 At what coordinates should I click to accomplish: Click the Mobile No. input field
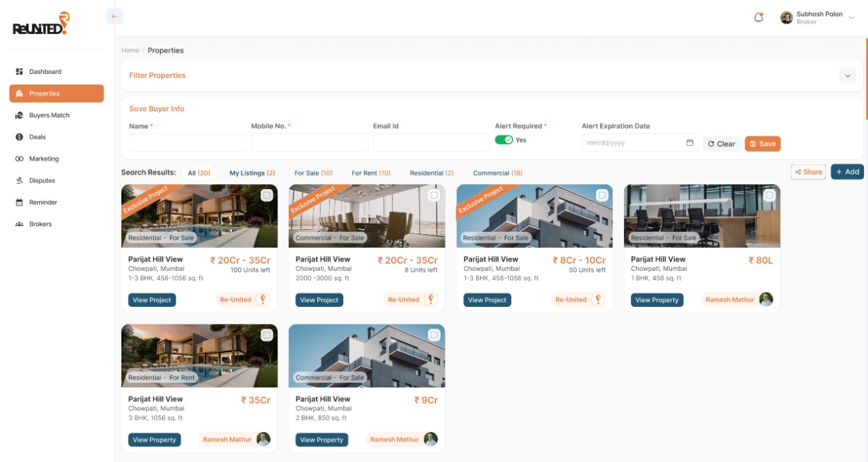pos(309,143)
